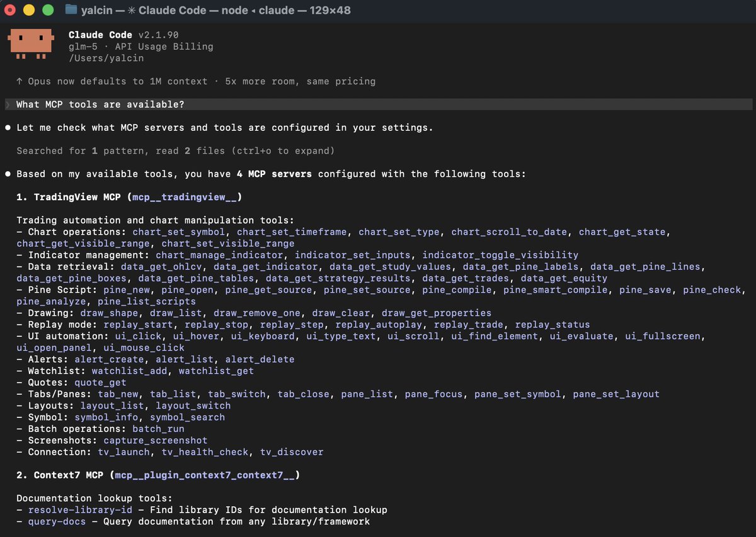Screen dimensions: 756x537
Task: Click the 'data_get_study_values' tool name
Action: point(391,267)
